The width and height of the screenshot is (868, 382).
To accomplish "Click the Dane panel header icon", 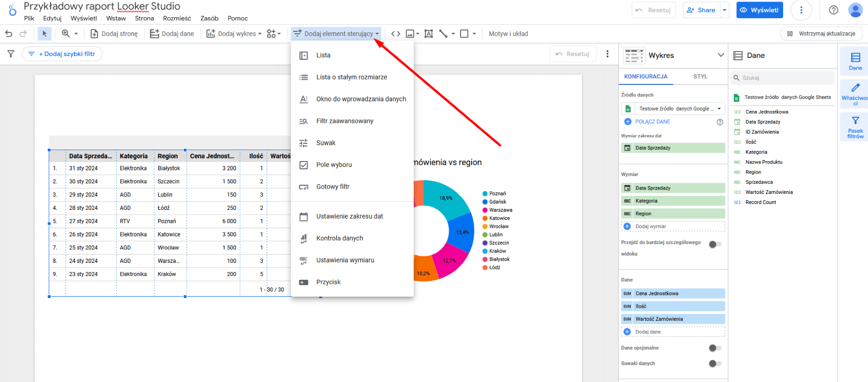I will tap(738, 55).
